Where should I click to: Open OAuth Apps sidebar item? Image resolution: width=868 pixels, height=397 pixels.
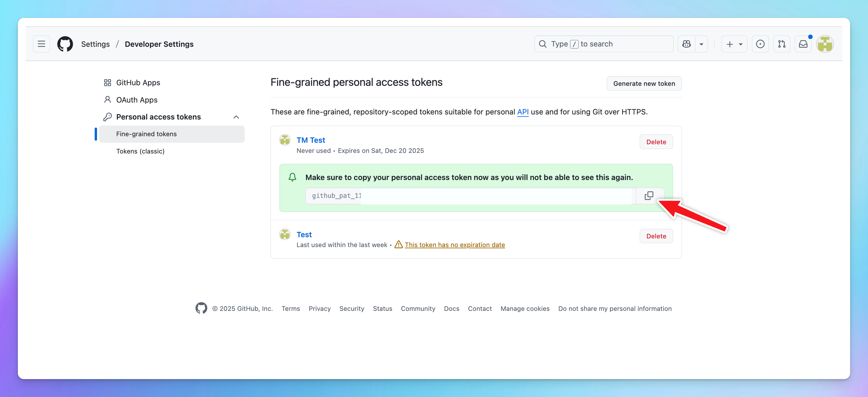click(x=136, y=100)
